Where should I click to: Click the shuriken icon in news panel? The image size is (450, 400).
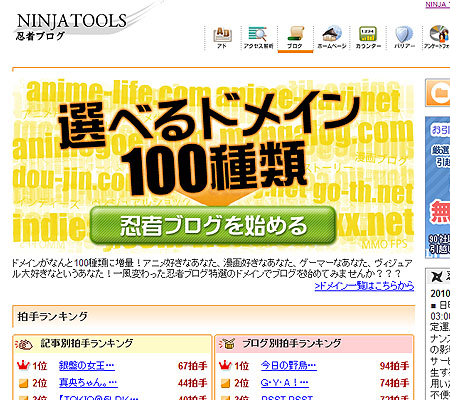tap(437, 276)
